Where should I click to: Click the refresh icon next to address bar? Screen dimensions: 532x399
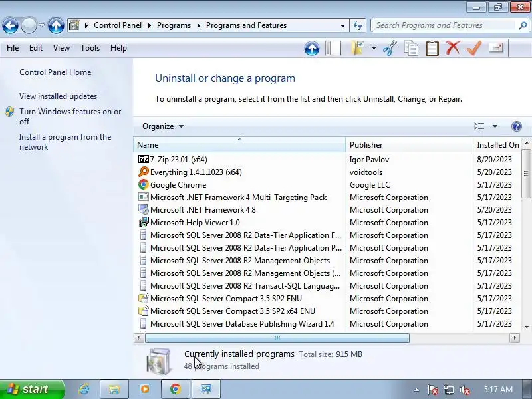click(358, 25)
